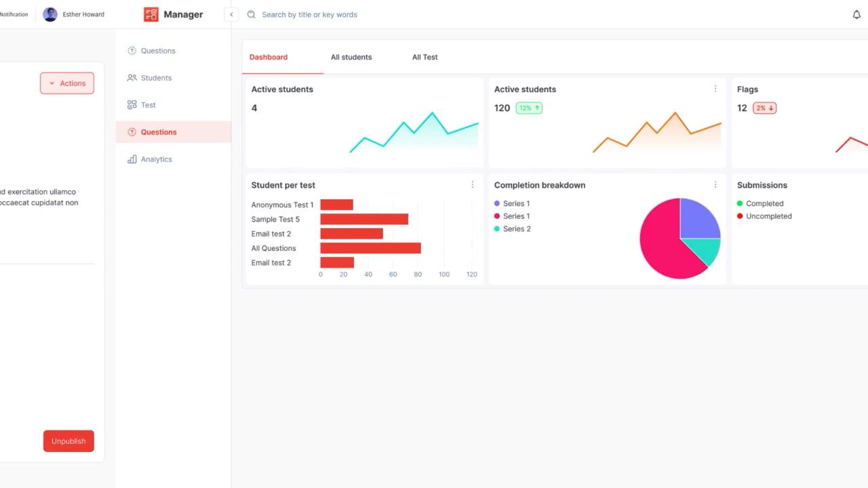Click the Unpublish button

[x=68, y=441]
